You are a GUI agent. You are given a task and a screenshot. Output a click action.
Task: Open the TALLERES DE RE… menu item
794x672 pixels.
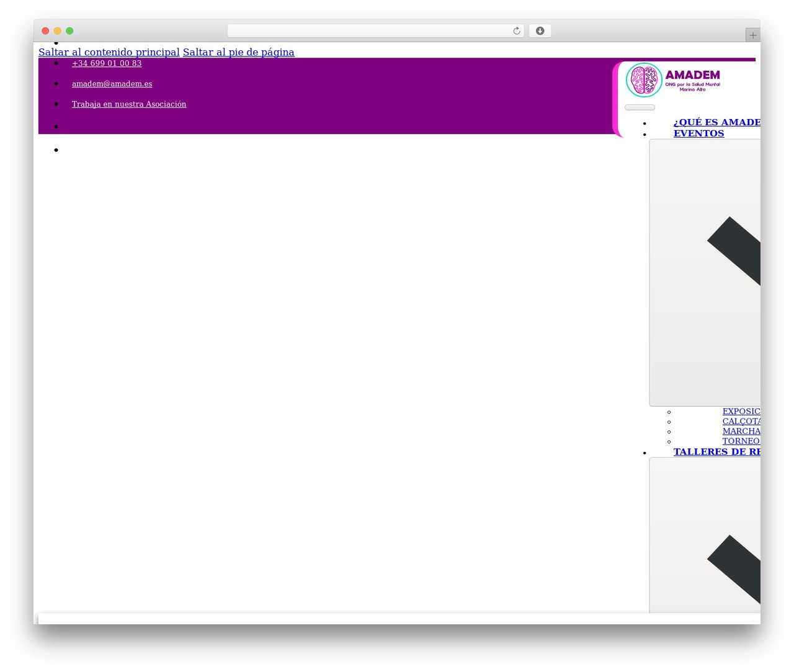[716, 452]
